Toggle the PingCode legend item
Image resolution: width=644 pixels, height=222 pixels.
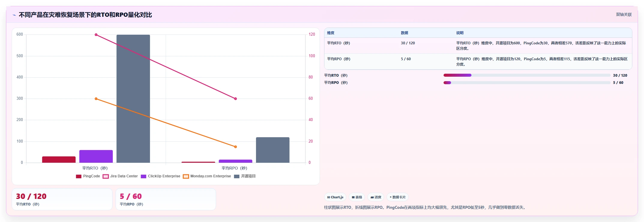[88, 176]
